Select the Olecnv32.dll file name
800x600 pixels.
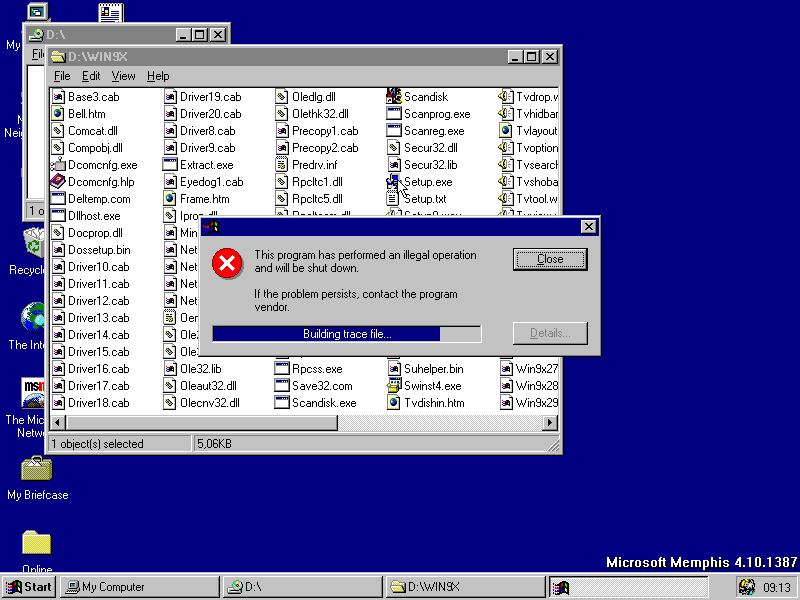click(210, 403)
